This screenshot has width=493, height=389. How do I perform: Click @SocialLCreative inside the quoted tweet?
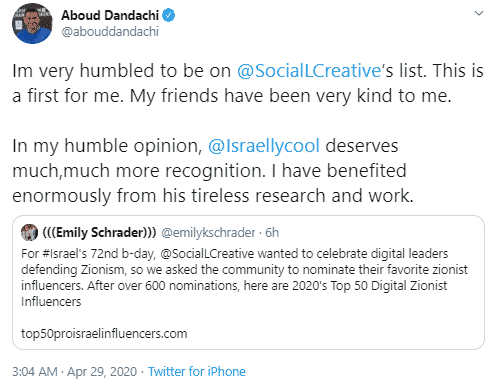coord(207,254)
